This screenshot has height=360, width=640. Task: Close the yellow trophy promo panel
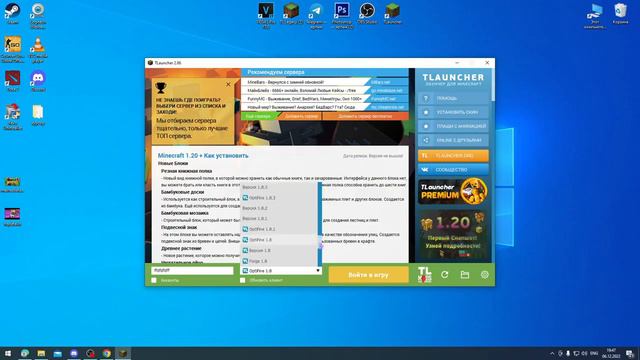click(228, 84)
